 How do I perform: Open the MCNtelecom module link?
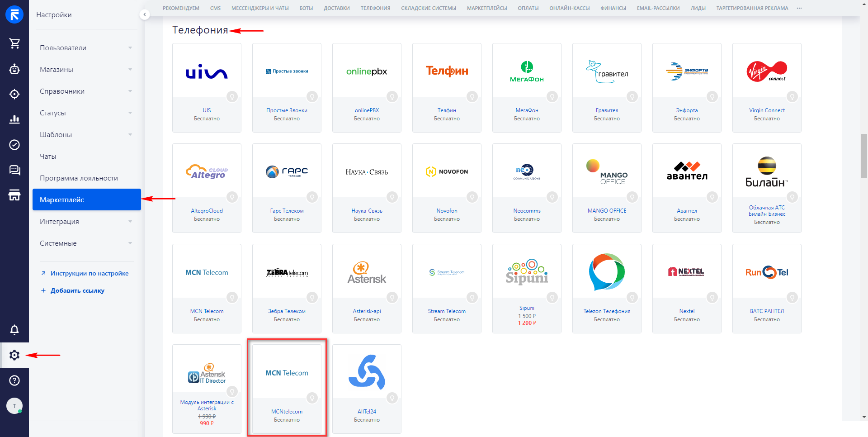(287, 412)
